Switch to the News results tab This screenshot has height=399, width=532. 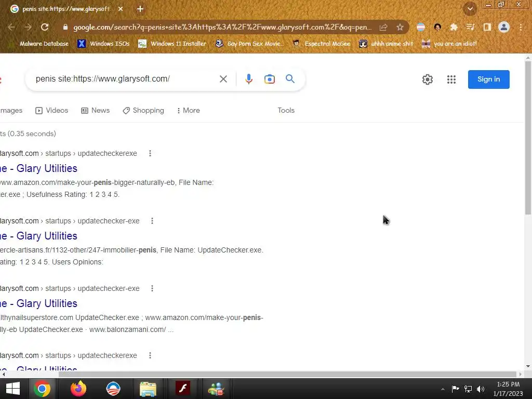(96, 111)
